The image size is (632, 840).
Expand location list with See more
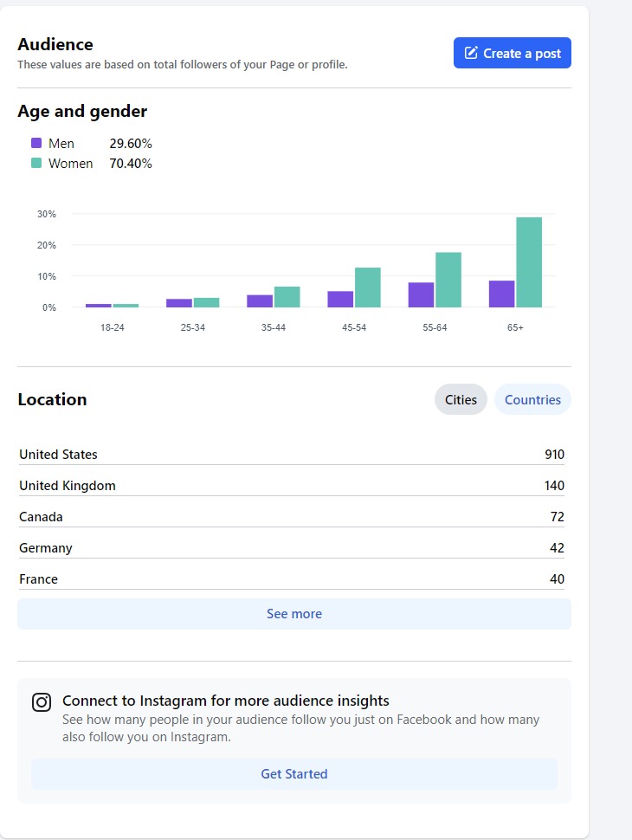[294, 614]
